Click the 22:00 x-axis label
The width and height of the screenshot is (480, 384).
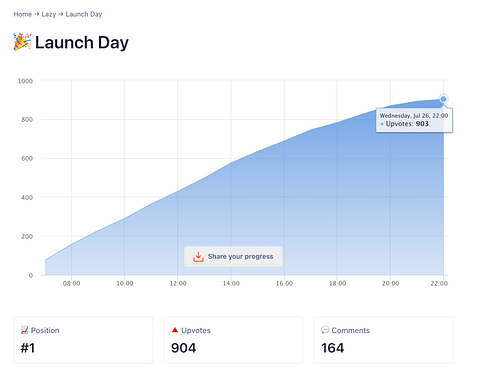(439, 284)
